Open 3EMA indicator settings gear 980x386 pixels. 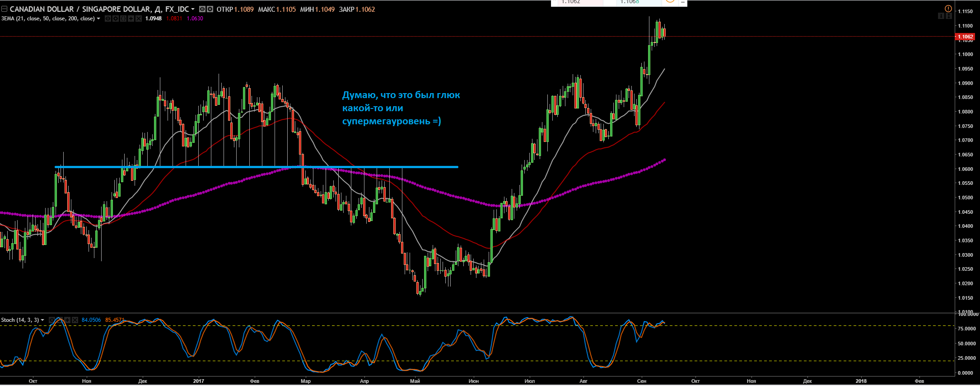coord(116,19)
